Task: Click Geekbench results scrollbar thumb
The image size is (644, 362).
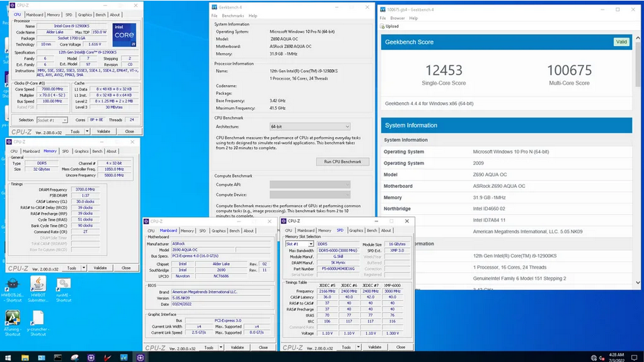Action: pos(637,64)
